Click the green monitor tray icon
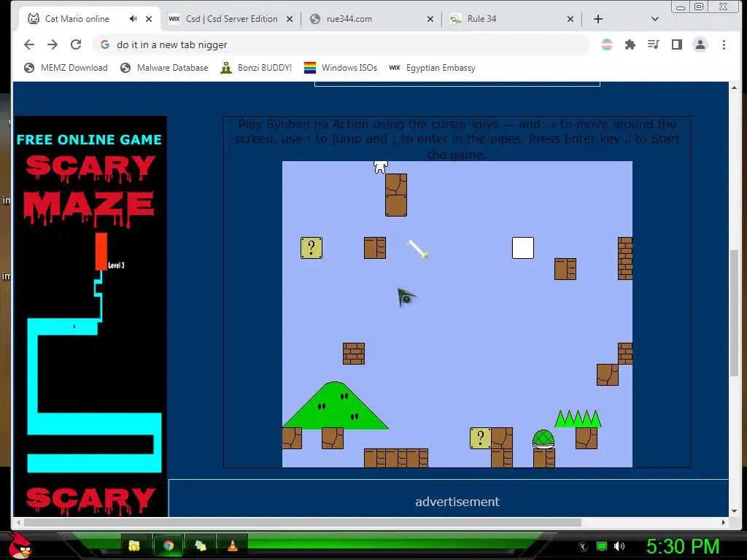This screenshot has width=747, height=560. coord(602,546)
